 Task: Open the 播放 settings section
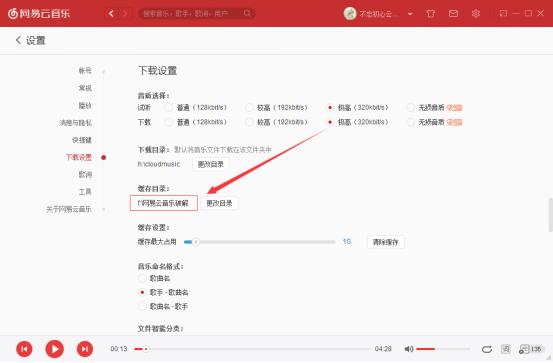[85, 105]
